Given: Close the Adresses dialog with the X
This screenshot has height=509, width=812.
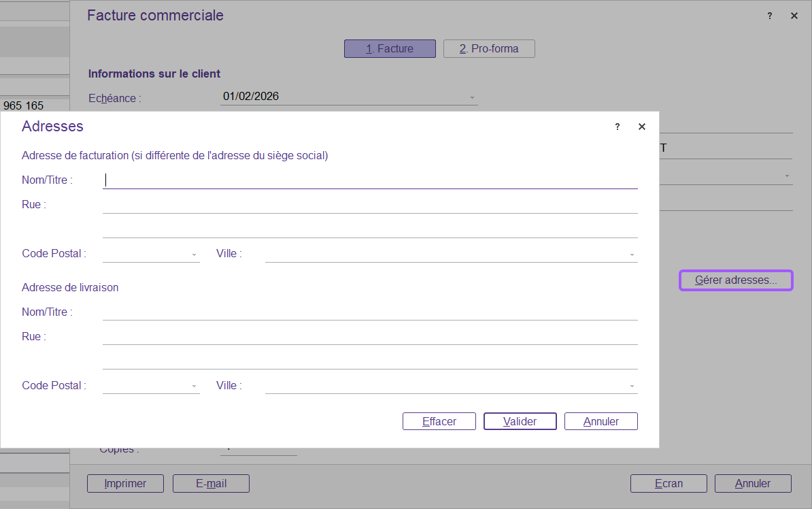Looking at the screenshot, I should pos(641,127).
